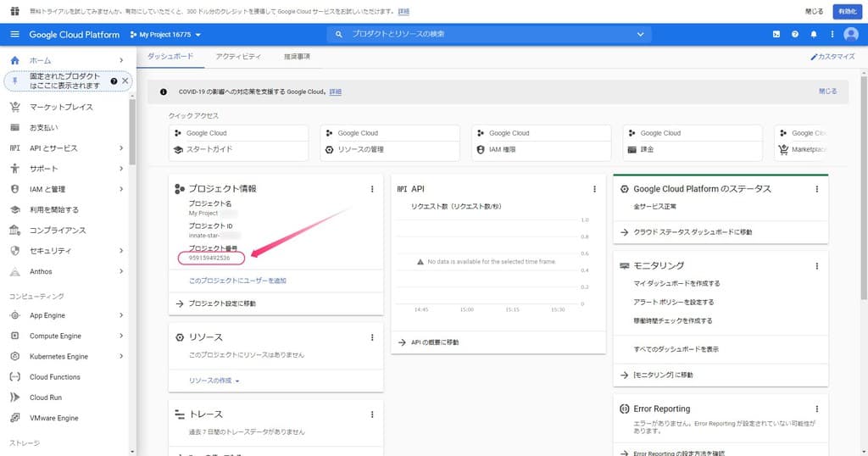Open Cloud Shell terminal icon

776,34
